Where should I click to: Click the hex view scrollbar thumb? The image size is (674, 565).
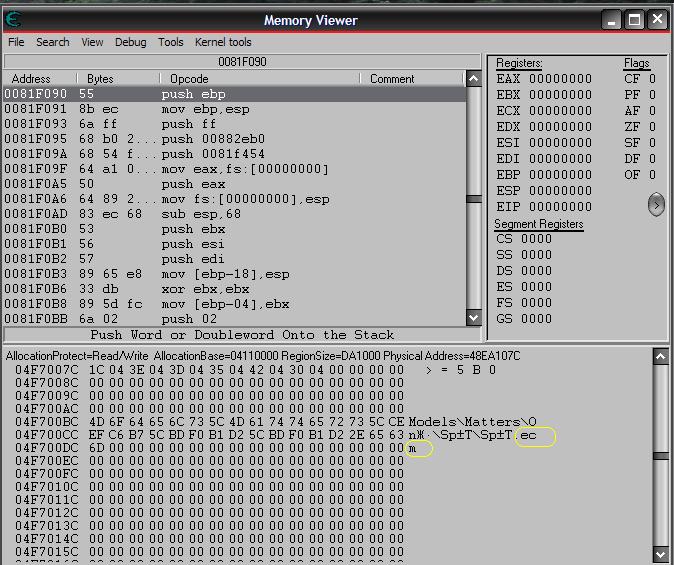(x=659, y=457)
